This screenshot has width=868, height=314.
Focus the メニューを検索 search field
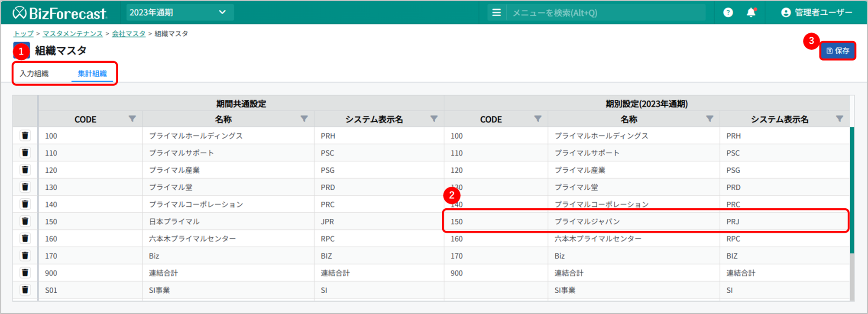[606, 13]
